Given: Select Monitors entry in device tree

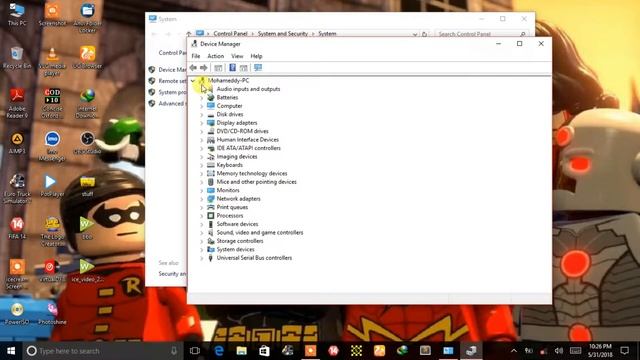Looking at the screenshot, I should [228, 190].
